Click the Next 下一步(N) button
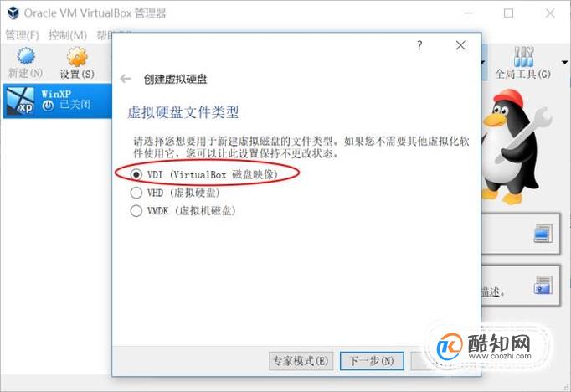The image size is (571, 392). (372, 361)
